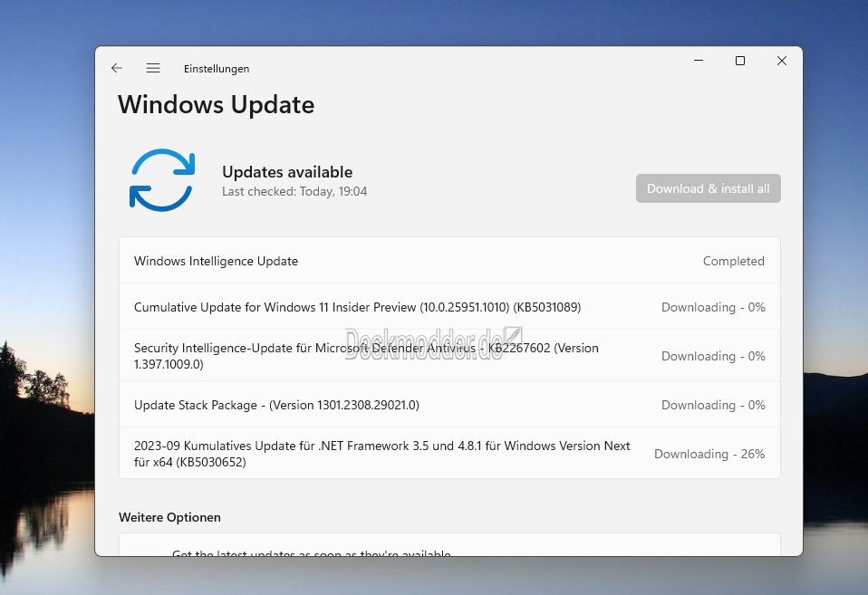
Task: Click the Downloading 26% status text
Action: pyautogui.click(x=709, y=454)
